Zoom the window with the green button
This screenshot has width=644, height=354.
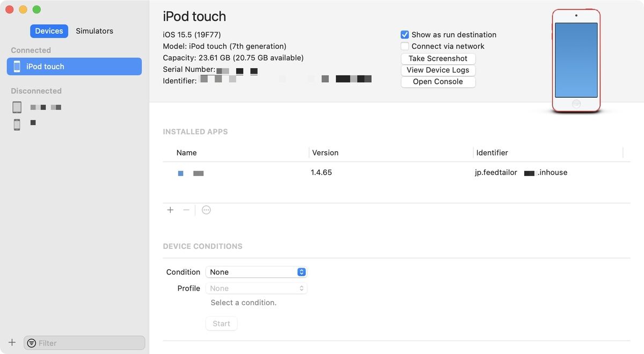click(36, 10)
